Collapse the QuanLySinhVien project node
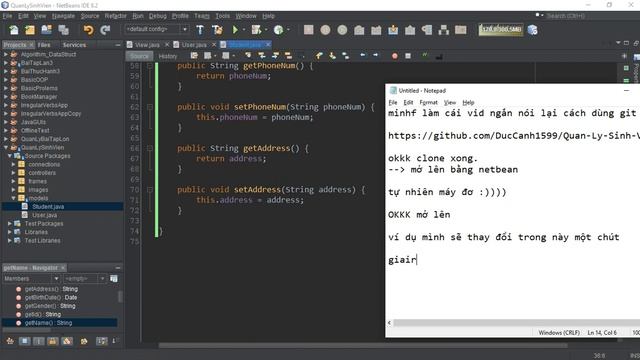The width and height of the screenshot is (640, 360). click(6, 147)
